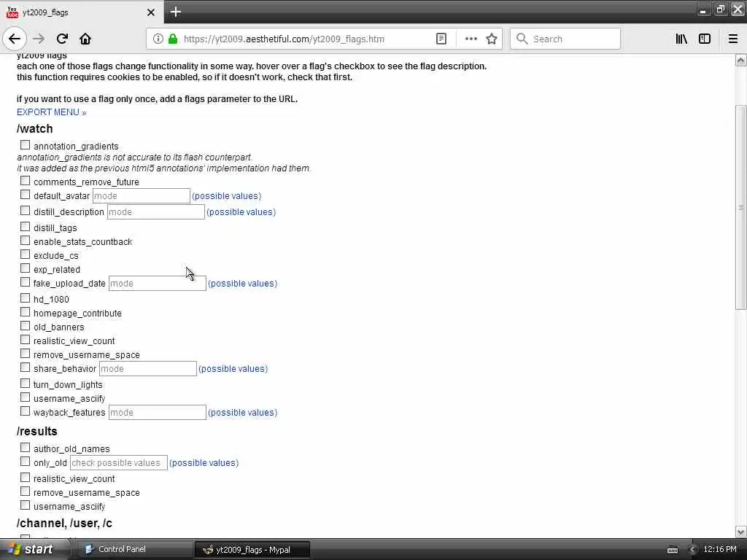
Task: Open the Windows start menu
Action: click(x=31, y=550)
